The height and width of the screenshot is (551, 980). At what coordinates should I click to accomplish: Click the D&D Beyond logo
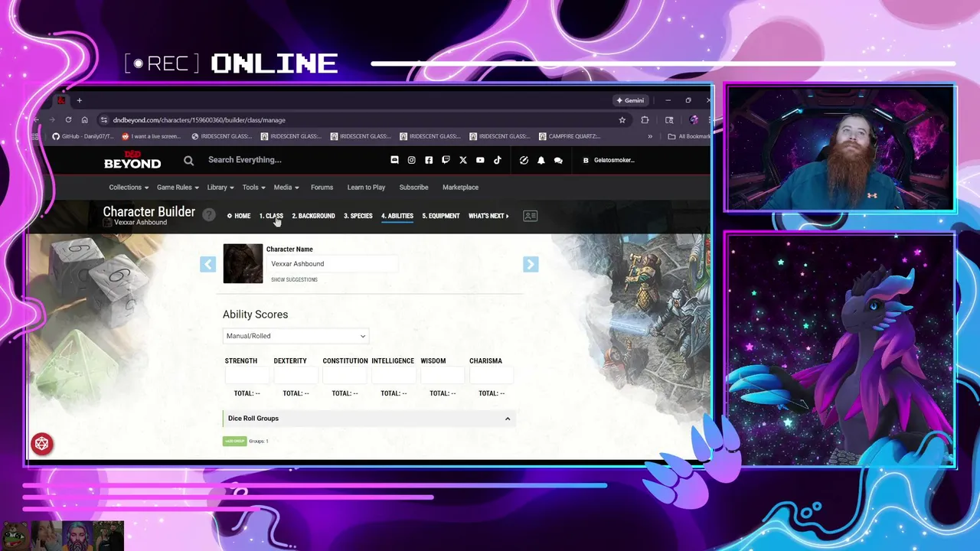point(132,161)
